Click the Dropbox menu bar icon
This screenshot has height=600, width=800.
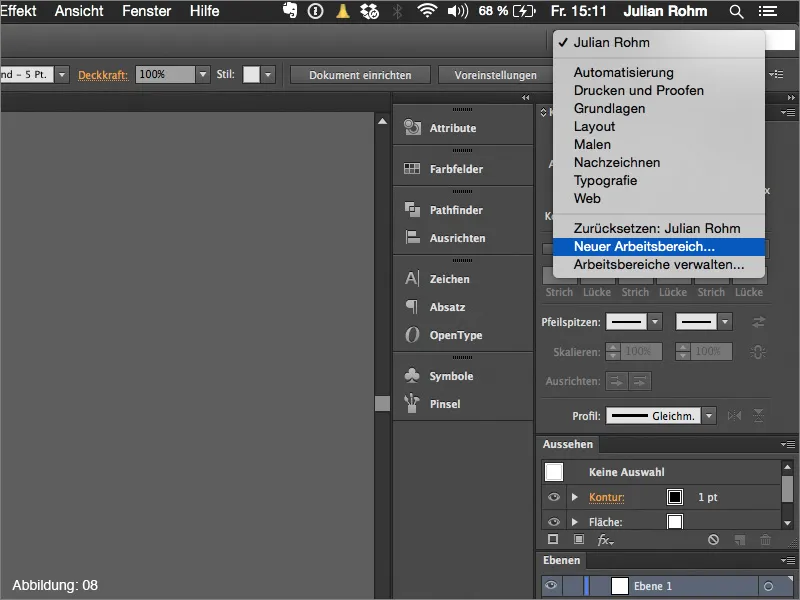pyautogui.click(x=369, y=11)
